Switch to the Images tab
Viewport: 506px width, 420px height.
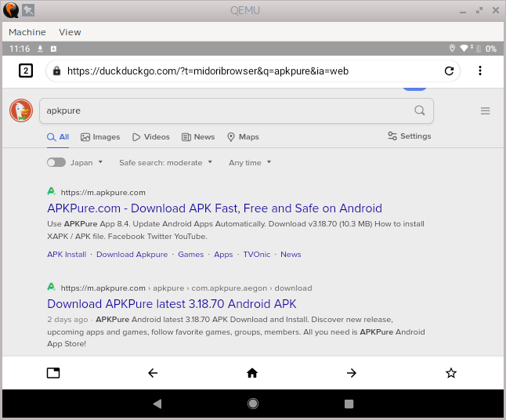[x=100, y=137]
